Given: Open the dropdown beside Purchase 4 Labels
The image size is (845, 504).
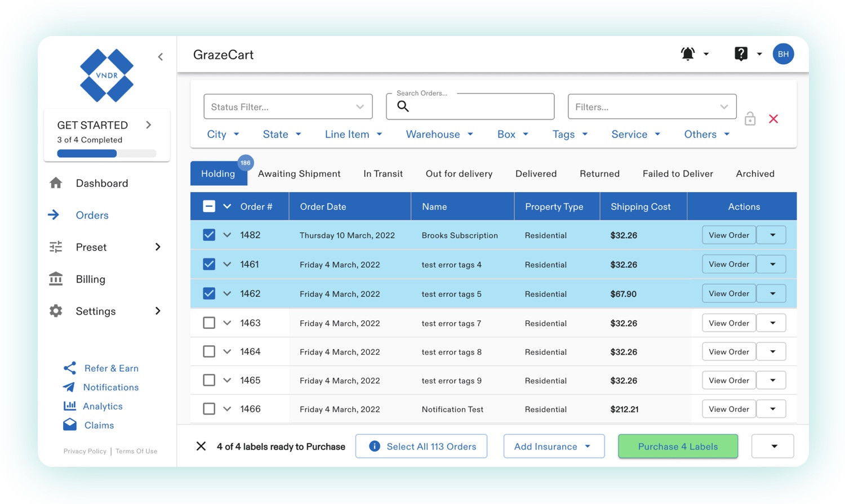Looking at the screenshot, I should coord(773,446).
